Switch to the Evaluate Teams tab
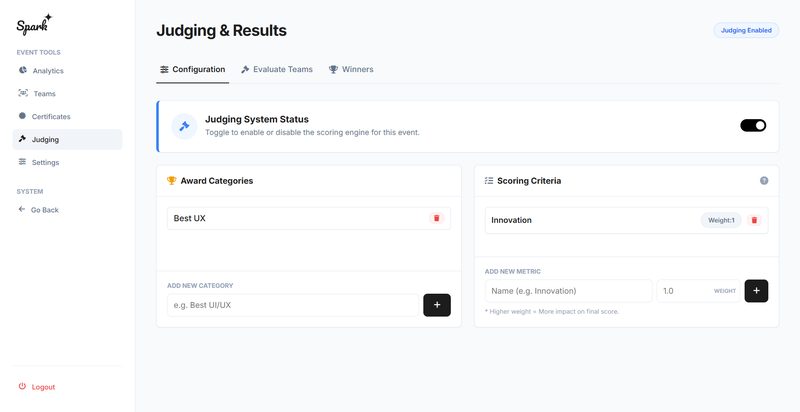This screenshot has height=412, width=800. click(277, 70)
